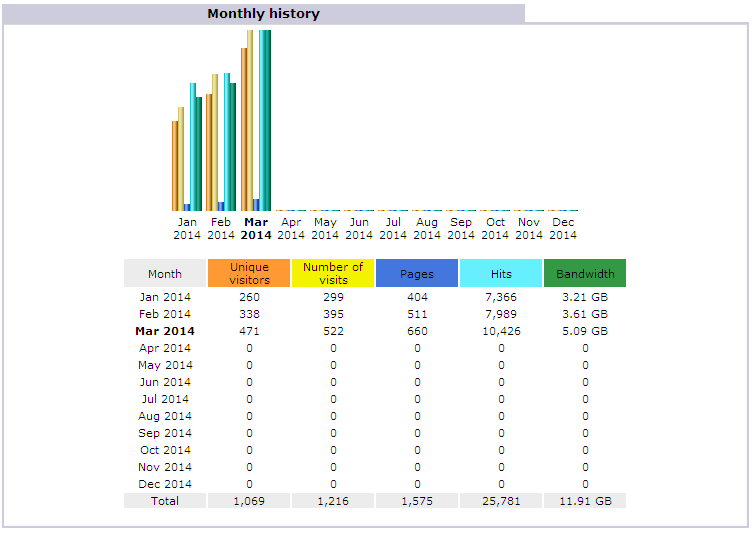This screenshot has height=534, width=753.
Task: Click the tall green March bandwidth bar
Action: pyautogui.click(x=268, y=120)
